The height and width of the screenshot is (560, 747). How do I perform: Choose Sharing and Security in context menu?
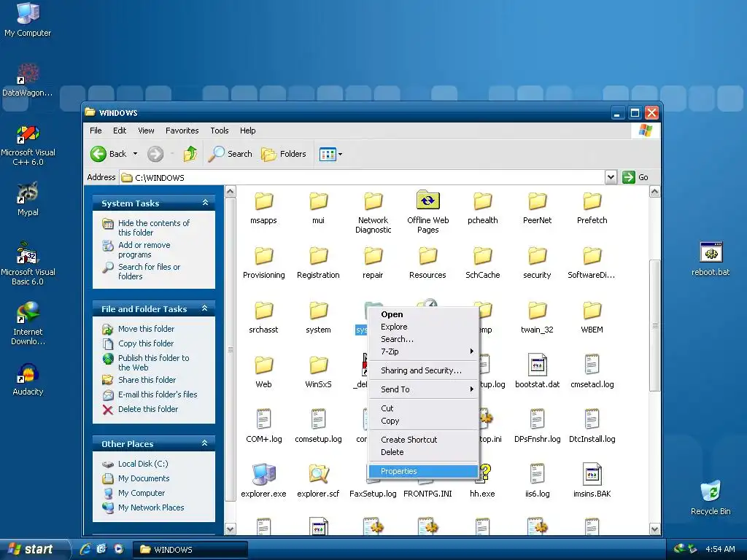click(x=423, y=370)
